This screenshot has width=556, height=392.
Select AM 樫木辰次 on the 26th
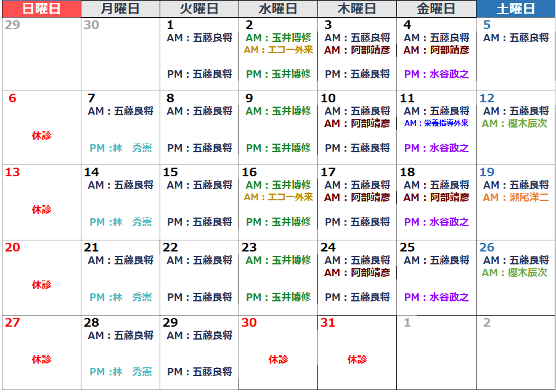click(x=515, y=272)
